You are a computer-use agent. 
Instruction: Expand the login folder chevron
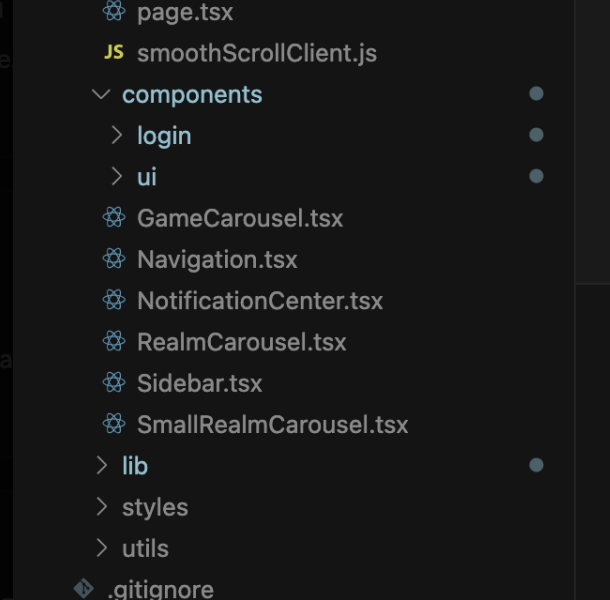point(116,135)
